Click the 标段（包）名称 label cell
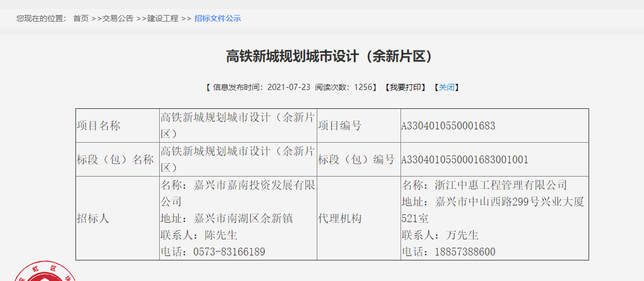Screen dimensions: 644x281 click(115, 160)
